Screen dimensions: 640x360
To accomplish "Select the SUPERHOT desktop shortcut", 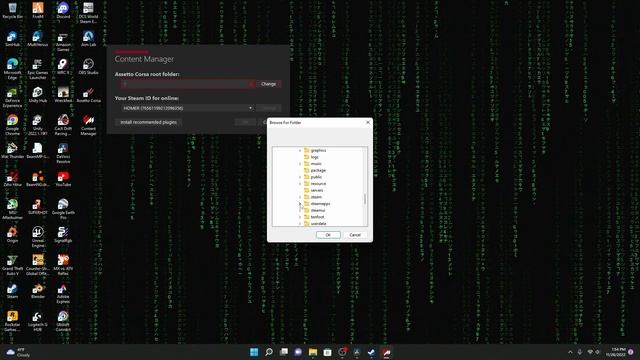I will (38, 207).
